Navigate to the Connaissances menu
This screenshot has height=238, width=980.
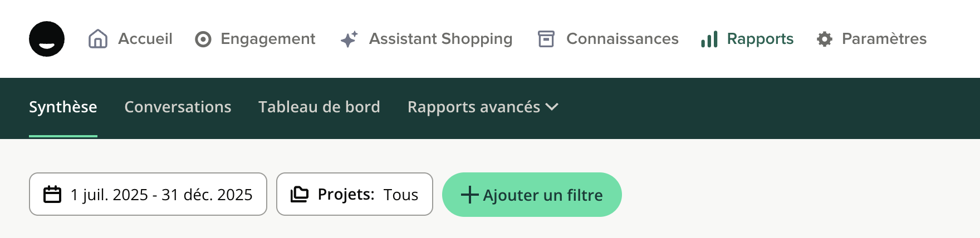pyautogui.click(x=622, y=39)
